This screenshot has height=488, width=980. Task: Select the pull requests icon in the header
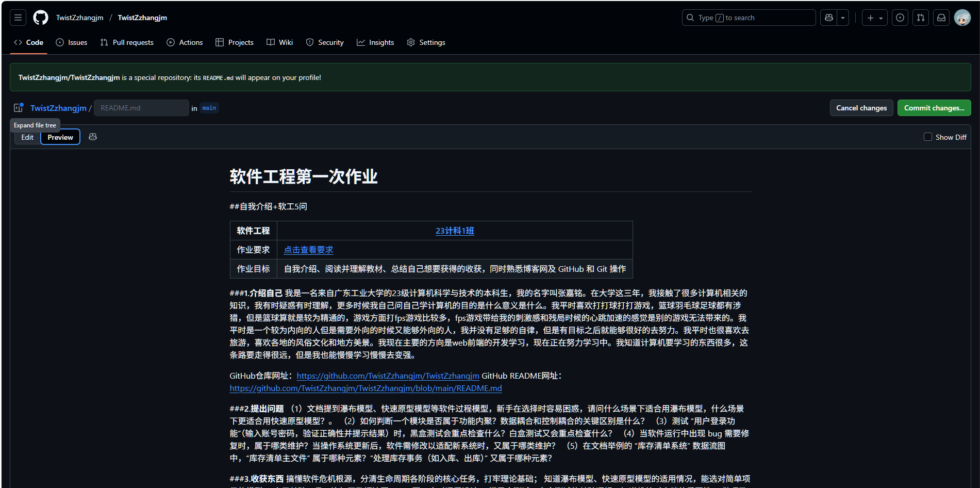tap(920, 17)
